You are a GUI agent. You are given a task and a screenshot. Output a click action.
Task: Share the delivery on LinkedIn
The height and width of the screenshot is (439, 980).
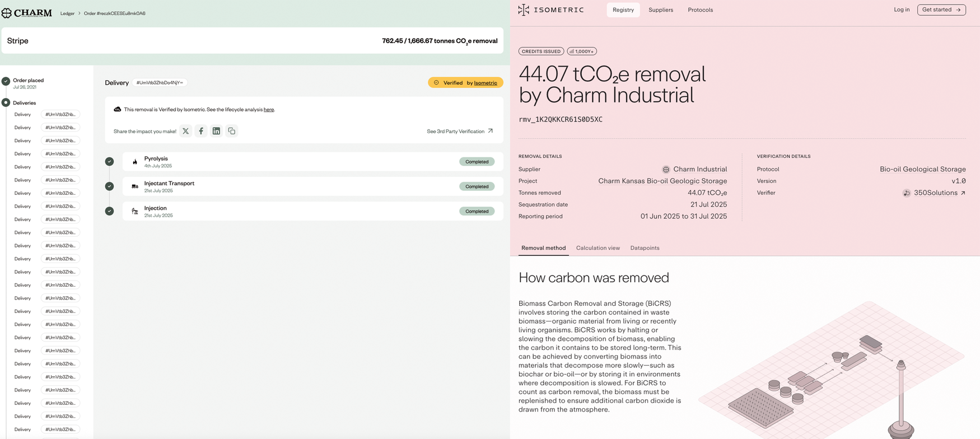click(216, 131)
